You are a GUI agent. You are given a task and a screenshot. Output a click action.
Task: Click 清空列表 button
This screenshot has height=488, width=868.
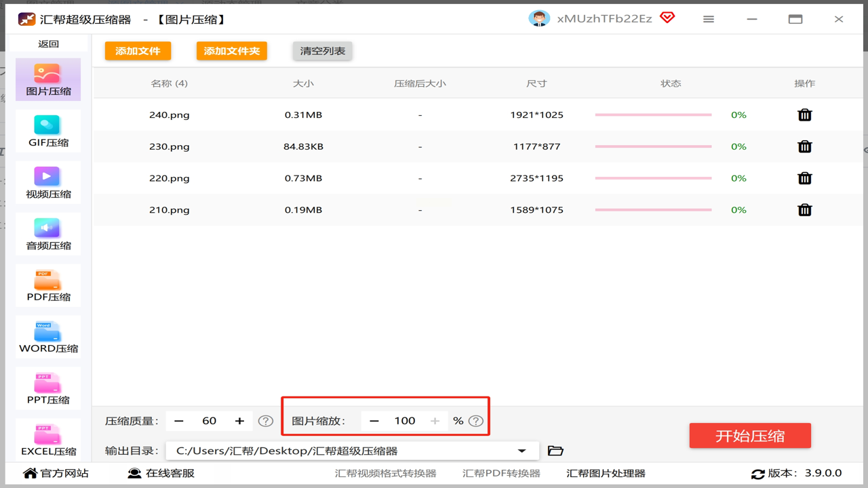point(323,51)
